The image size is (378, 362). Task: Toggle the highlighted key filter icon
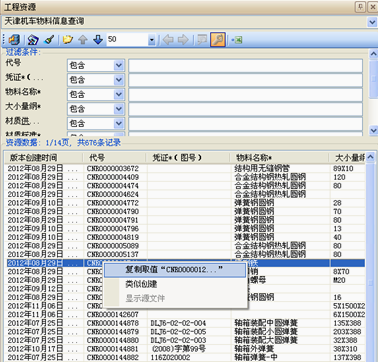coord(218,40)
